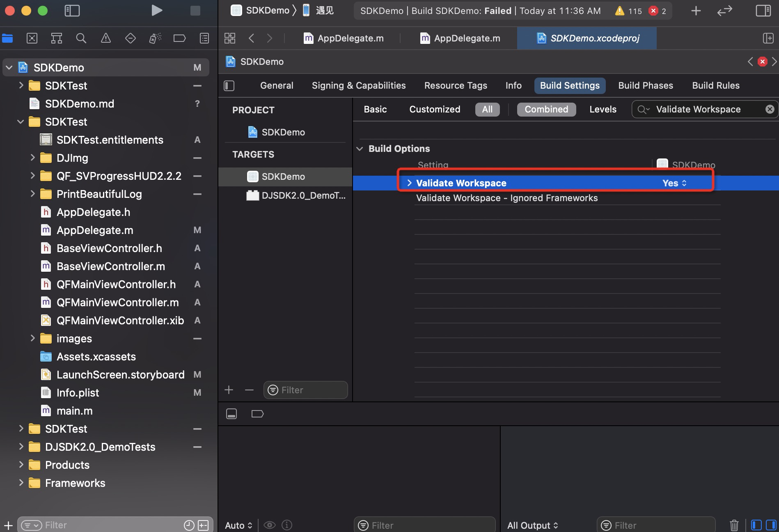Screen dimensions: 779x532
Task: Show All build settings
Action: click(x=487, y=109)
